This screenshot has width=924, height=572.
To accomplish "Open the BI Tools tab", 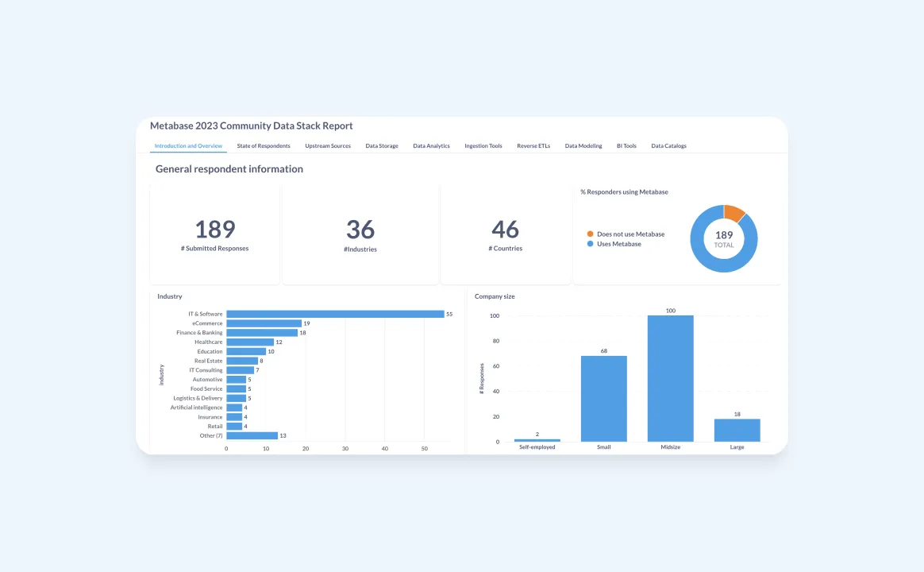I will [x=626, y=146].
